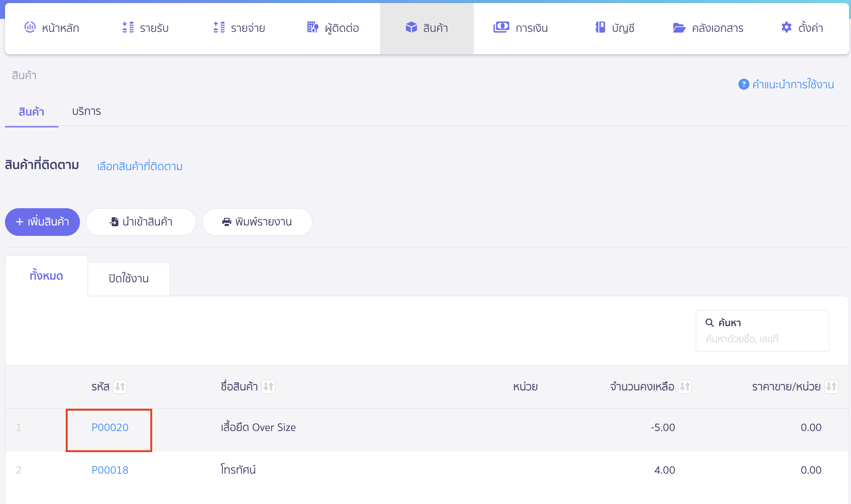Sort by the รหัส column arrows

[120, 386]
